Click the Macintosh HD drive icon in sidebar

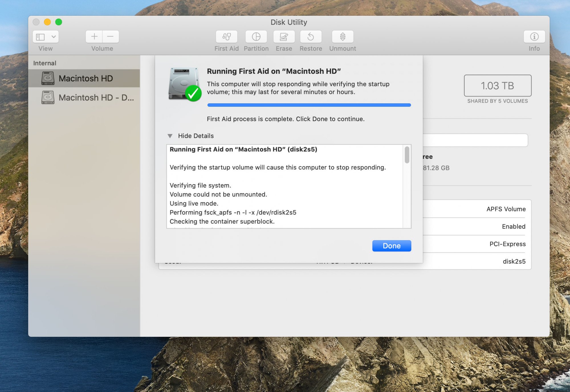pos(48,78)
